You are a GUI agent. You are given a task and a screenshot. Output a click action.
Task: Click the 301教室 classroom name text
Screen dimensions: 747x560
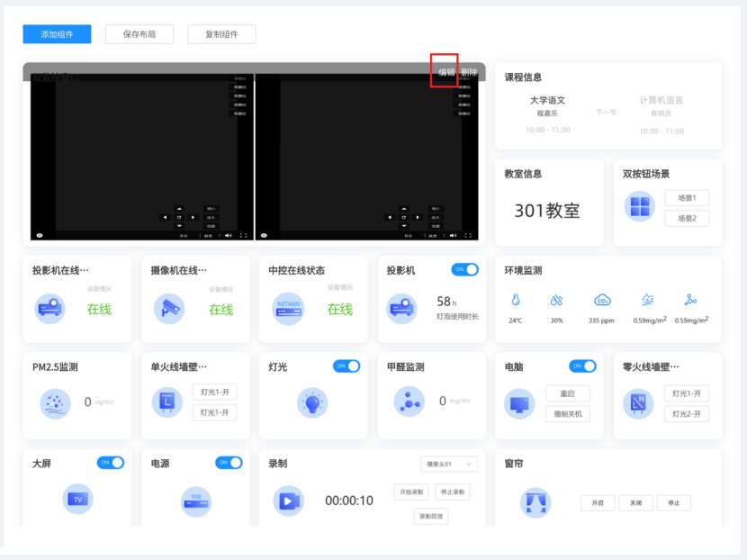point(547,211)
